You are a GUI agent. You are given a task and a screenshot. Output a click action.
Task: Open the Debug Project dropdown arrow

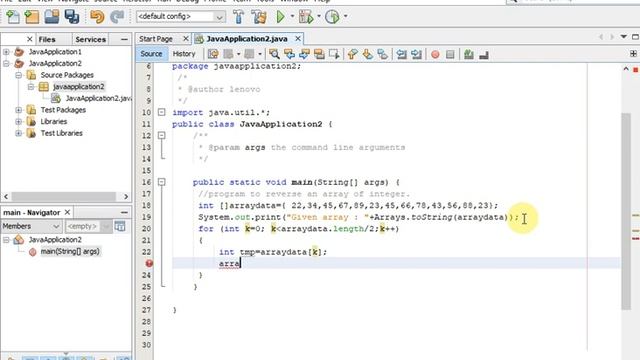(x=319, y=16)
